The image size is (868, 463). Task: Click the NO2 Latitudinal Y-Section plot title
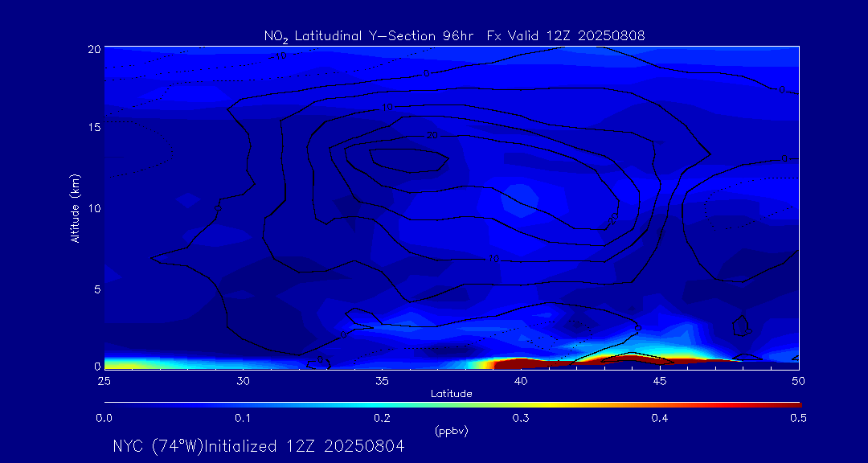pyautogui.click(x=454, y=35)
